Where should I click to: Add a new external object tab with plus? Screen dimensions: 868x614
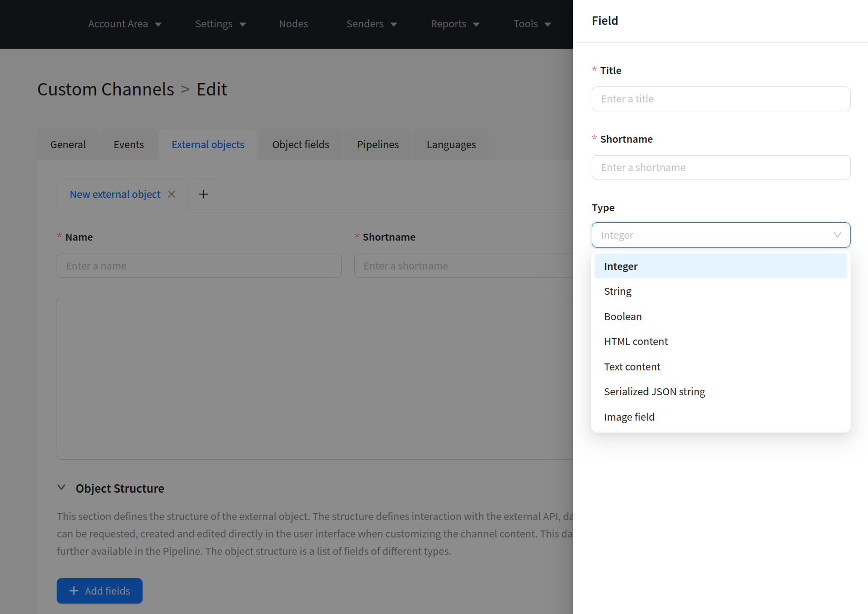click(x=203, y=194)
